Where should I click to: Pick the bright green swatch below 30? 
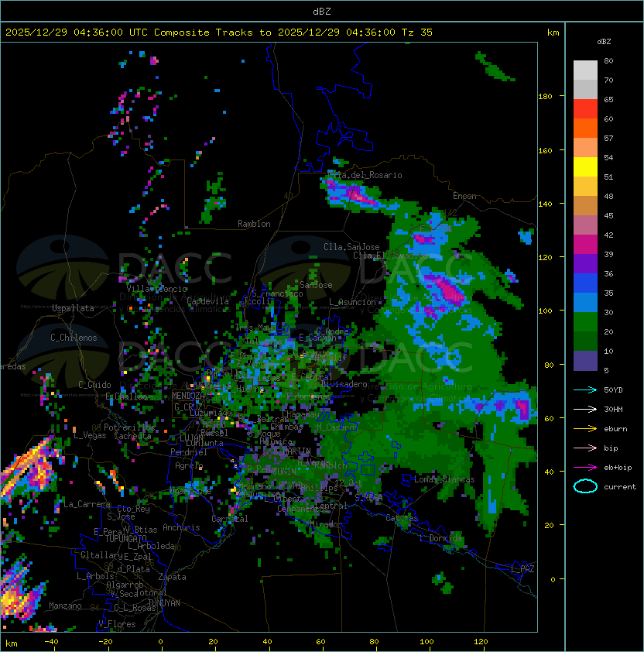(585, 322)
